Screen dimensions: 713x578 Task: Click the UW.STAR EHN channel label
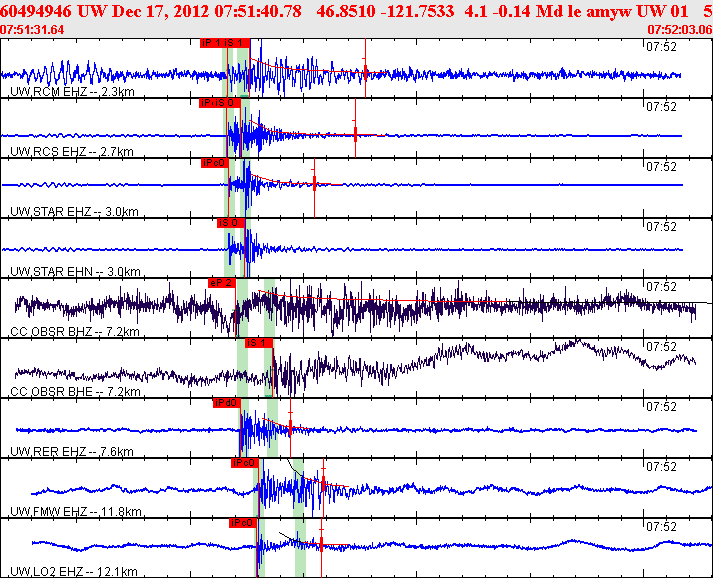70,272
